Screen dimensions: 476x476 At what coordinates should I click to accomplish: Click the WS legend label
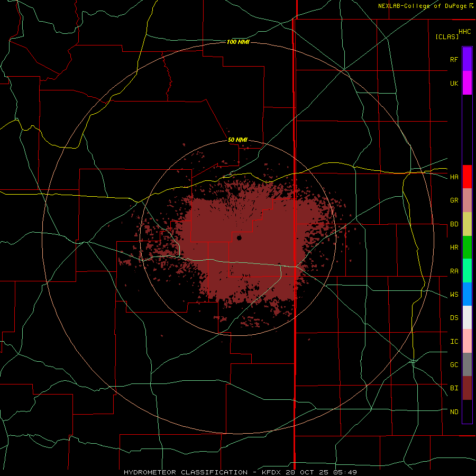[x=454, y=295]
